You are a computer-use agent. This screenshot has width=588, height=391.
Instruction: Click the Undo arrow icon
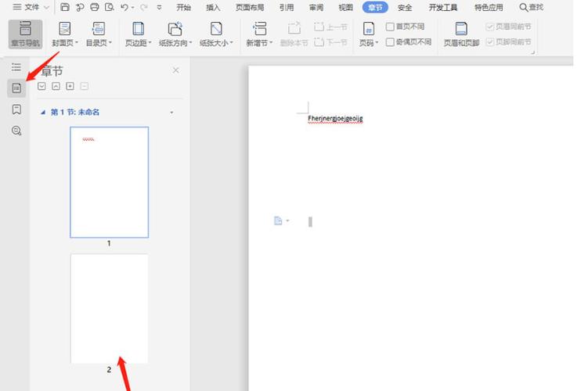124,7
